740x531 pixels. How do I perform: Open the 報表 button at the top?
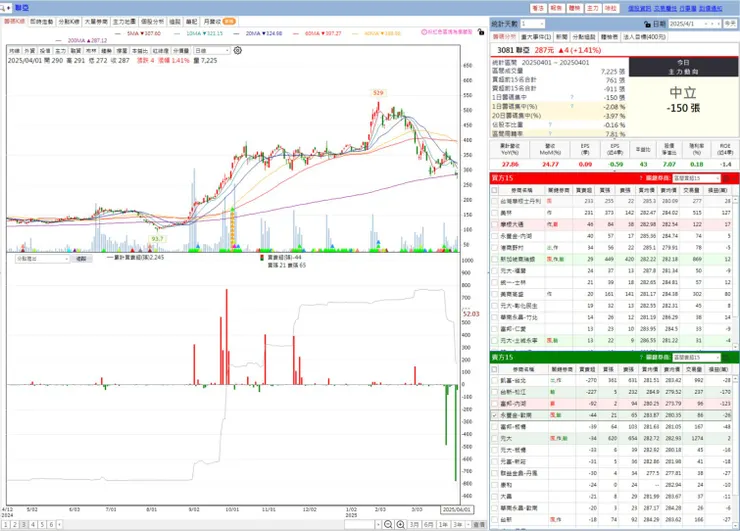[x=556, y=8]
